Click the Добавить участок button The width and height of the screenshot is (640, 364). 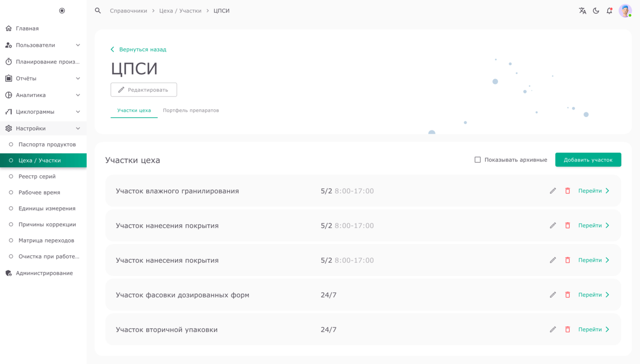(588, 160)
